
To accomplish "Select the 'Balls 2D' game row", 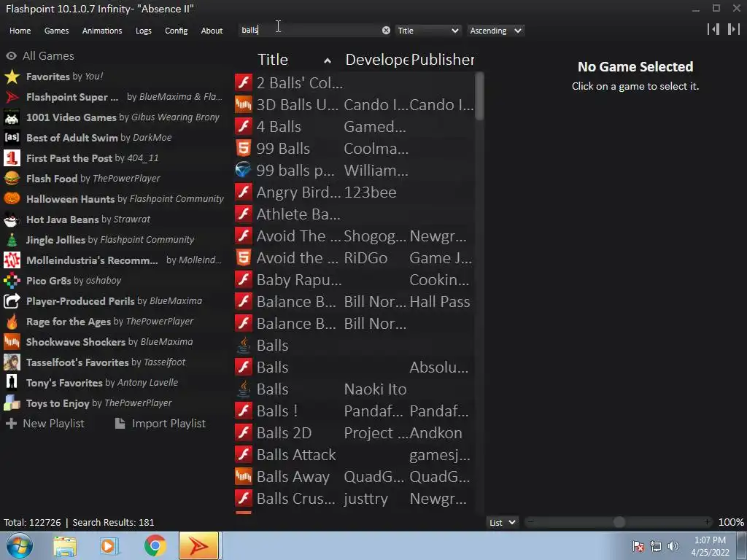I will point(355,433).
